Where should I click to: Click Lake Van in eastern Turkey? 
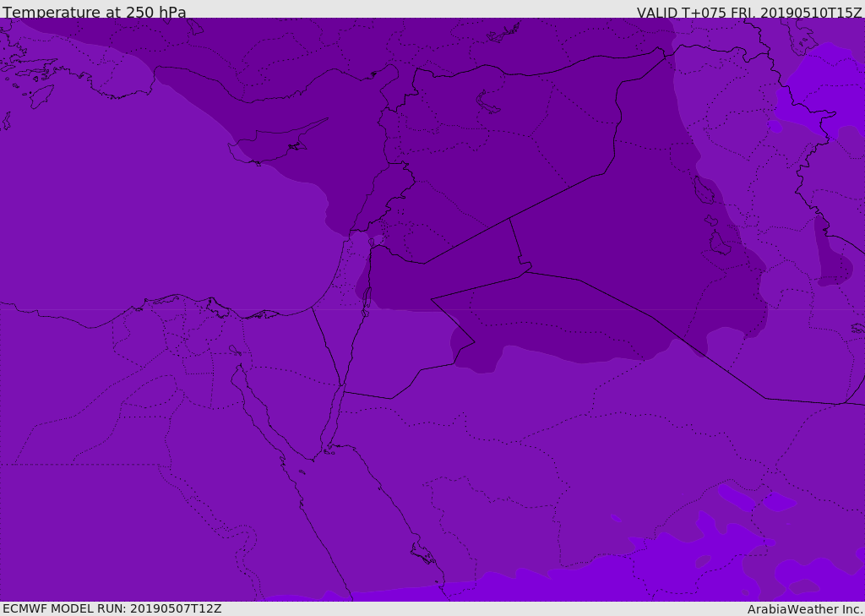pyautogui.click(x=488, y=102)
